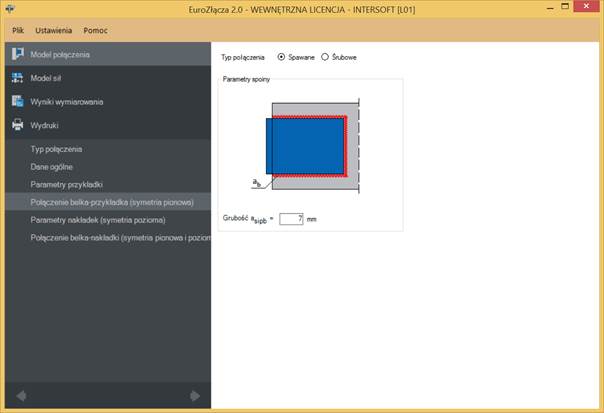Open the Wyniki wymiarowania section

point(108,101)
